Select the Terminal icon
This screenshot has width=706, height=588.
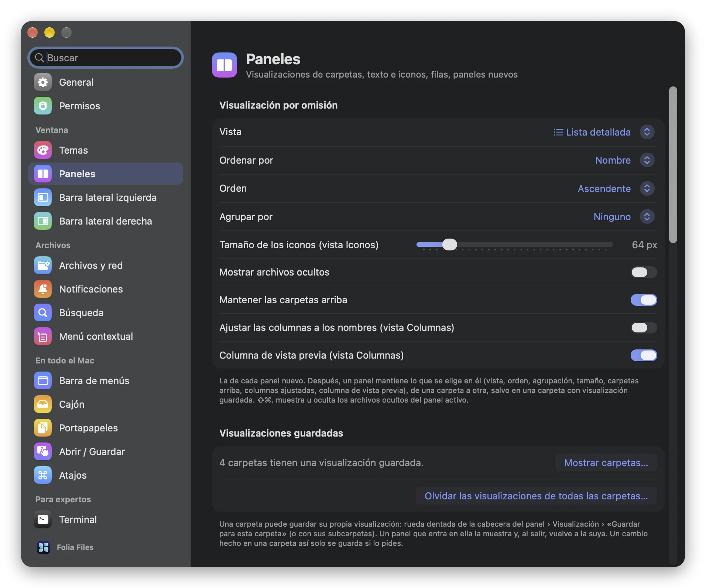(x=43, y=520)
